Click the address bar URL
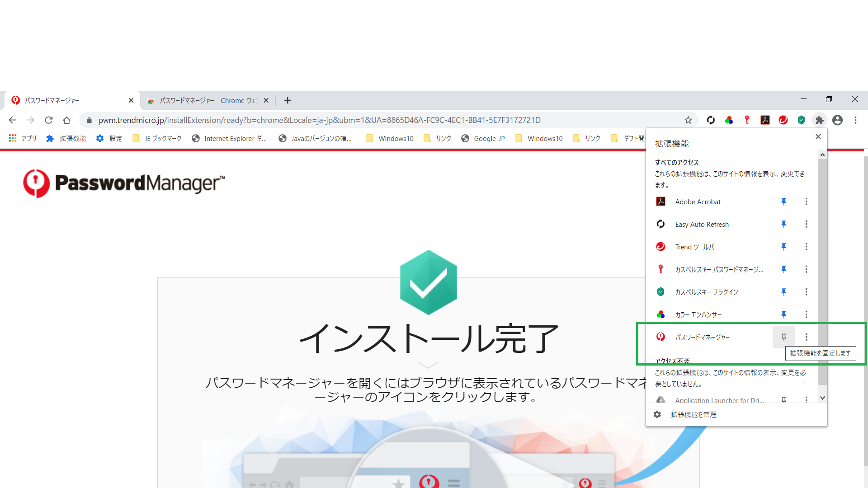The height and width of the screenshot is (488, 868). click(319, 120)
